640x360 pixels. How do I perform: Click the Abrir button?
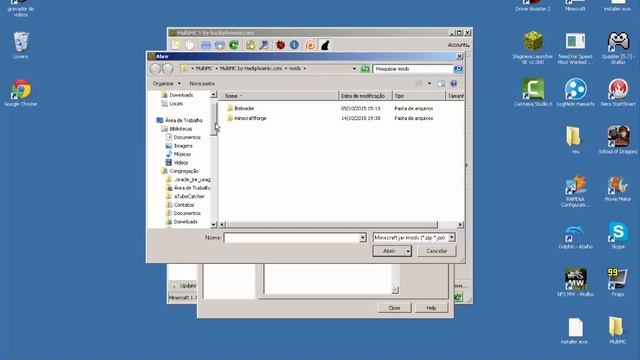pos(389,251)
